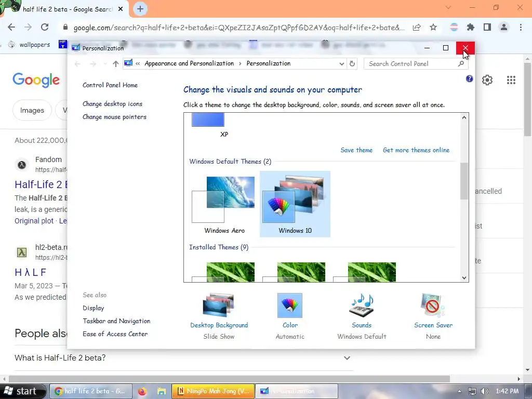Open Display under See also
Image resolution: width=532 pixels, height=399 pixels.
[94, 308]
